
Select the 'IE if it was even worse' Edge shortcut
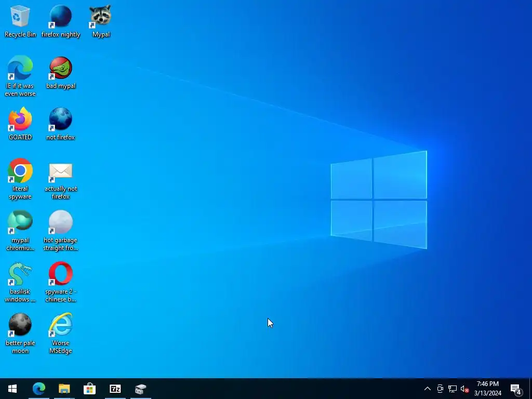[x=20, y=76]
